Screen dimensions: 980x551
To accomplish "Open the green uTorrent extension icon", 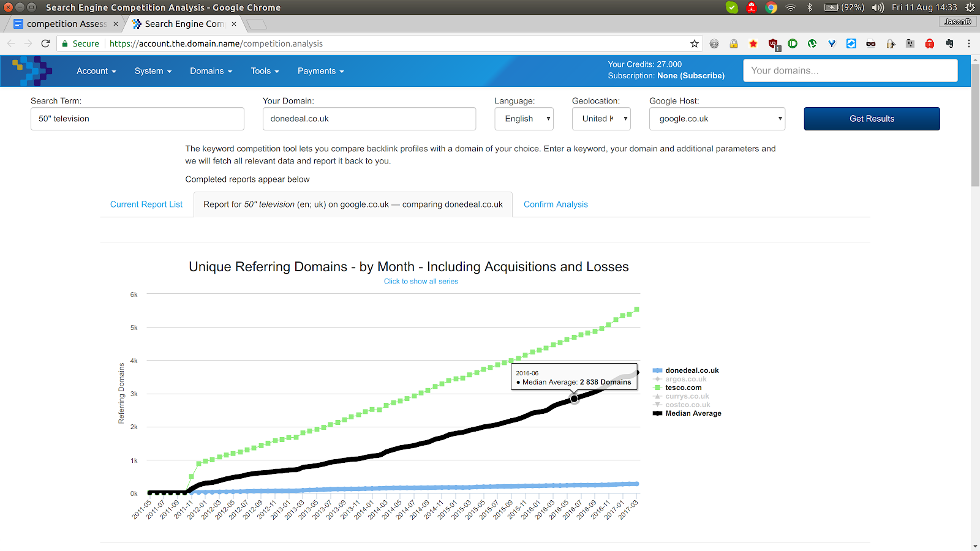I will (x=812, y=43).
